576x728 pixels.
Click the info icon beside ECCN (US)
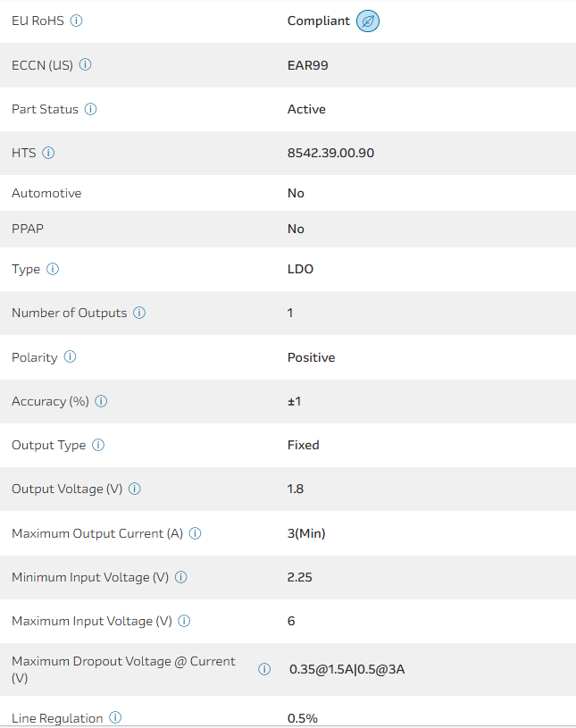click(86, 65)
